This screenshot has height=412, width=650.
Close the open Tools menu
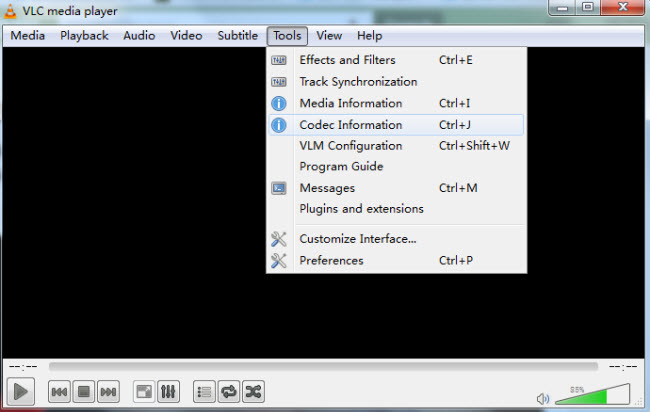pos(287,36)
